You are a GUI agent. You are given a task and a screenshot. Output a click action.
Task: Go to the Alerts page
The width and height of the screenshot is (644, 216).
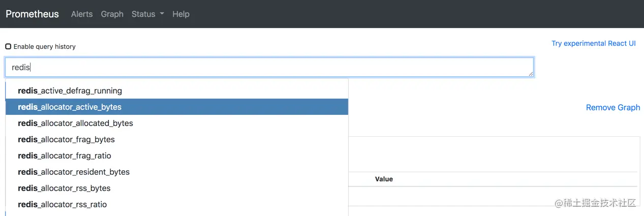click(x=82, y=14)
